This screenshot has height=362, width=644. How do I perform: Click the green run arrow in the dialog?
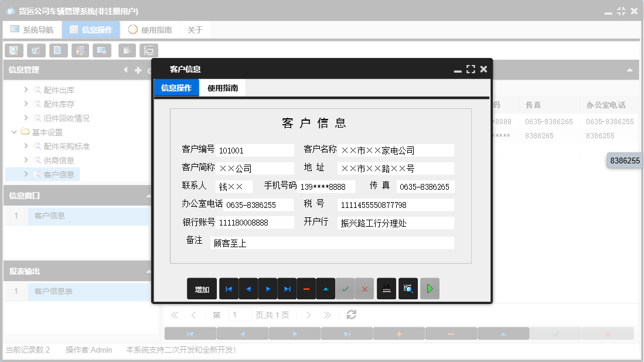pos(430,288)
